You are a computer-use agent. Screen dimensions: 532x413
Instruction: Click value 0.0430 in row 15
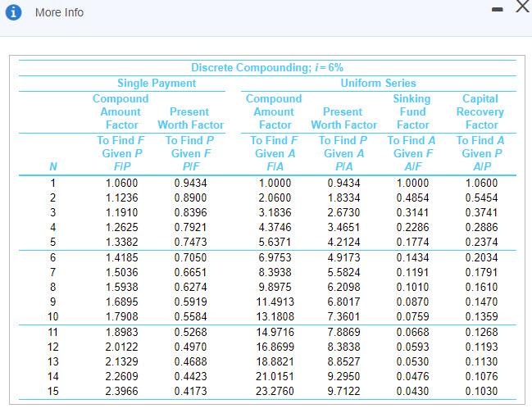coord(412,392)
